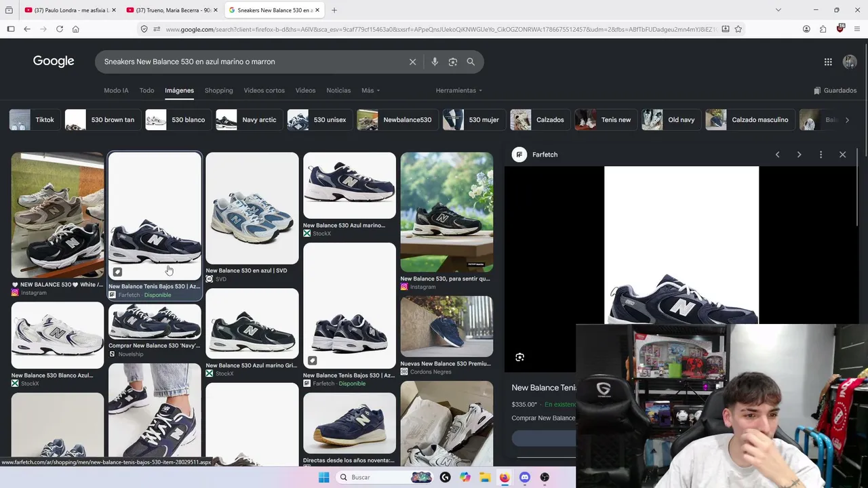
Task: Open site permissions icon in address bar
Action: (157, 29)
